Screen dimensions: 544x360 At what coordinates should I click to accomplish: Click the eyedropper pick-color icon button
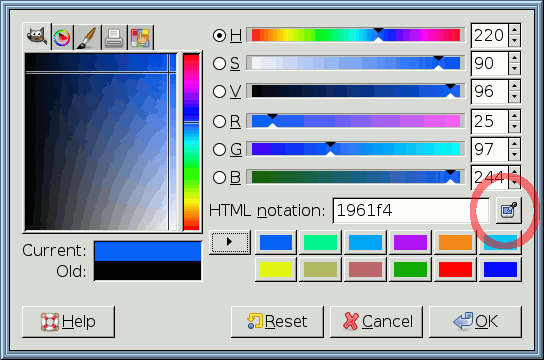(509, 210)
